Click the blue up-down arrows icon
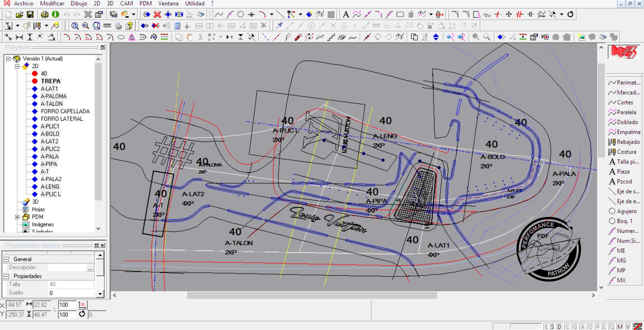The height and width of the screenshot is (330, 644). coord(436,37)
